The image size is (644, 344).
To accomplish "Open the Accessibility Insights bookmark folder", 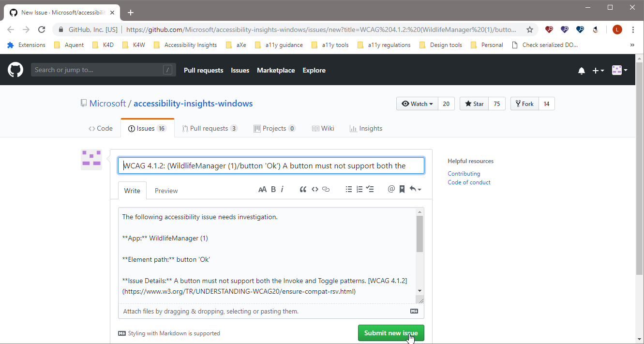I will [x=185, y=45].
